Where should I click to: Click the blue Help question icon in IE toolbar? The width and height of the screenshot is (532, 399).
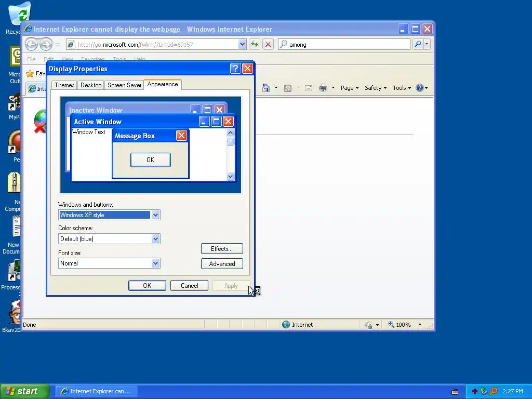pos(420,88)
